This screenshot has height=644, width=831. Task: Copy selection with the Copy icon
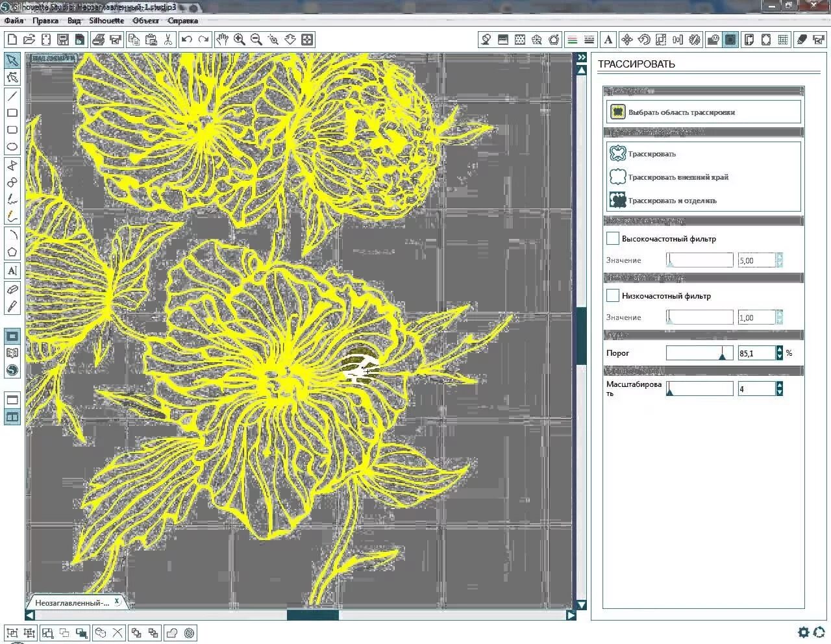[134, 40]
